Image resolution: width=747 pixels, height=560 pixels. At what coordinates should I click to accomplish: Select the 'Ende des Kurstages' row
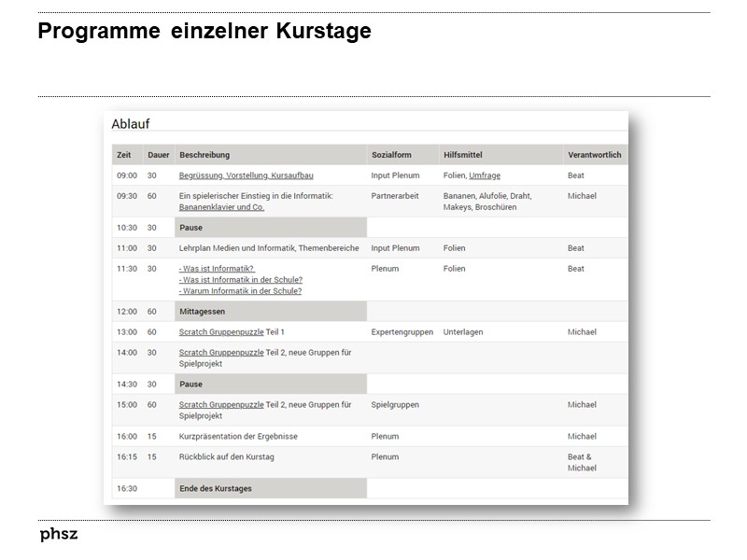point(214,487)
